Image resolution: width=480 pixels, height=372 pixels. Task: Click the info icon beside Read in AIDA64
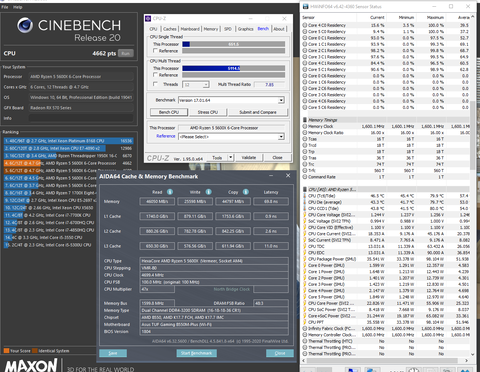pos(170,192)
